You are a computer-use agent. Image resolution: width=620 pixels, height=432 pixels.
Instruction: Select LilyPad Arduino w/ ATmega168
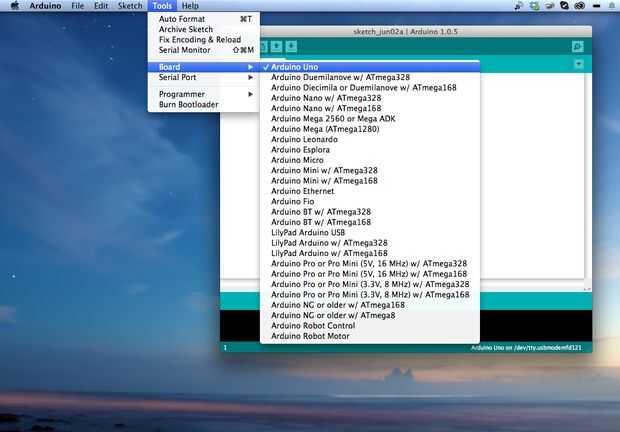[370, 253]
